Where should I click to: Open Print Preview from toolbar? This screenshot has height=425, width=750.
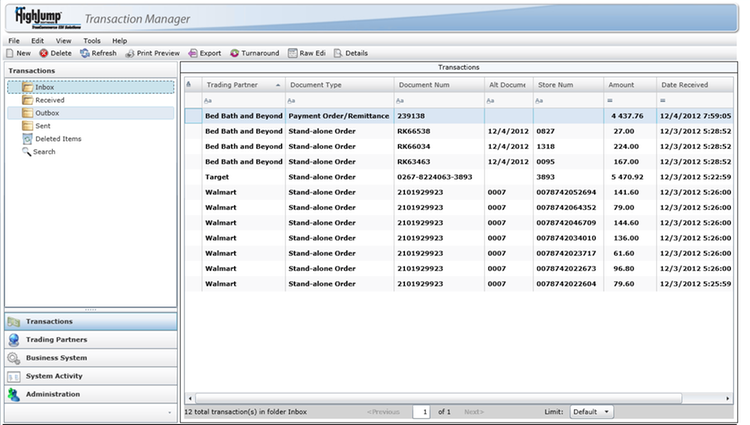(152, 53)
